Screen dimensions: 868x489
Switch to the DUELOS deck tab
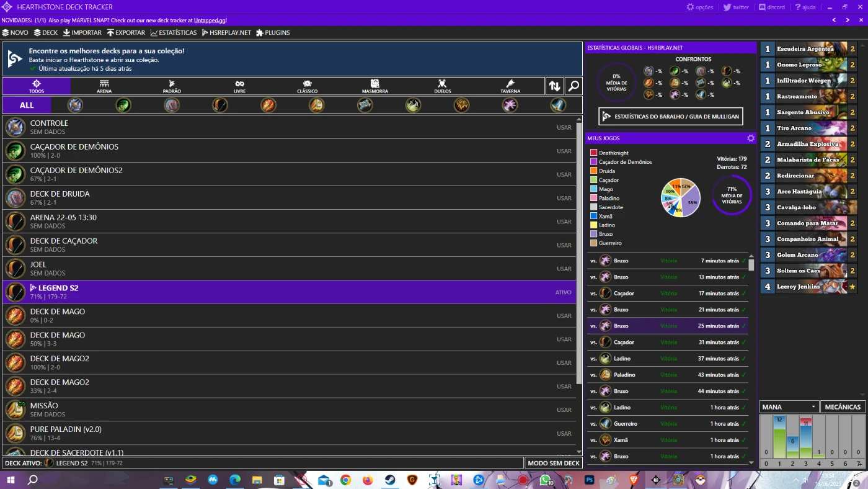click(442, 86)
